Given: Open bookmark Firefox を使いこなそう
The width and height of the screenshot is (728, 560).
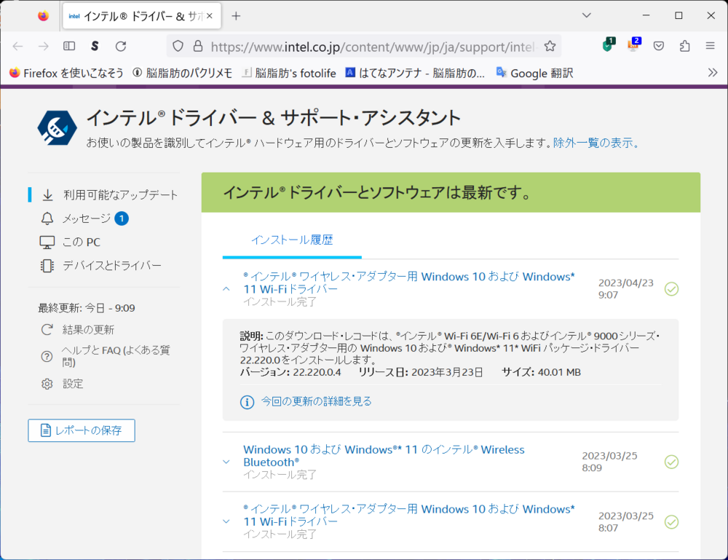Looking at the screenshot, I should pos(66,73).
